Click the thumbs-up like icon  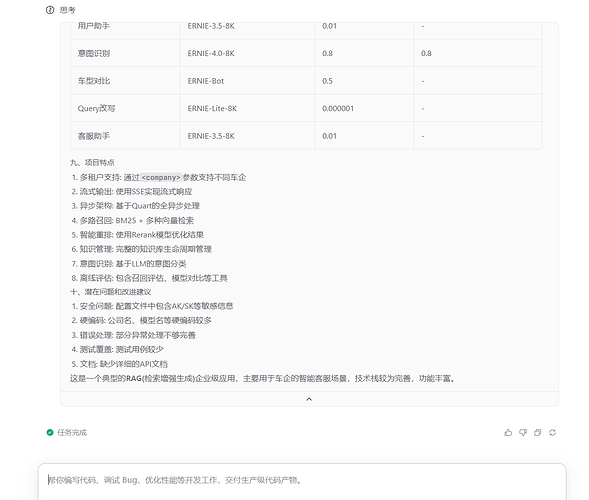(508, 432)
